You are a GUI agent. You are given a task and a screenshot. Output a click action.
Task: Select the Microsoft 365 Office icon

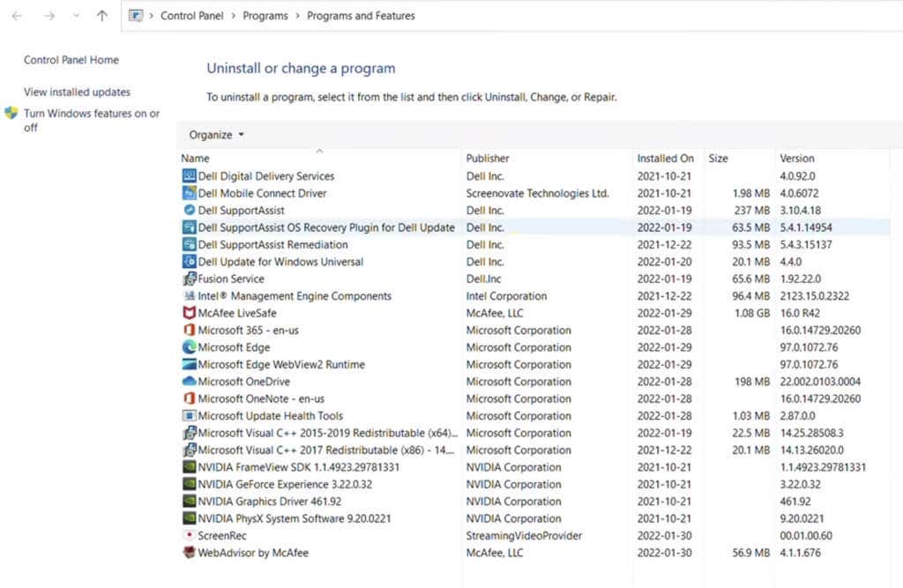(x=189, y=330)
